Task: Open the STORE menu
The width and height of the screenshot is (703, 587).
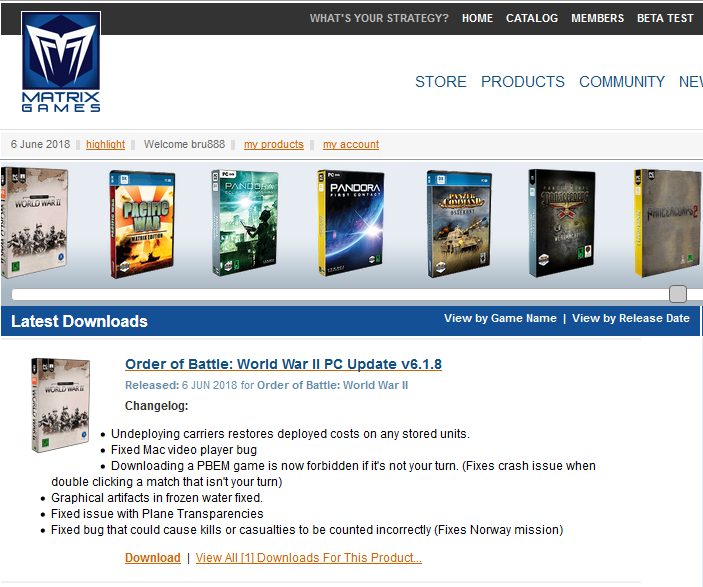Action: point(441,82)
